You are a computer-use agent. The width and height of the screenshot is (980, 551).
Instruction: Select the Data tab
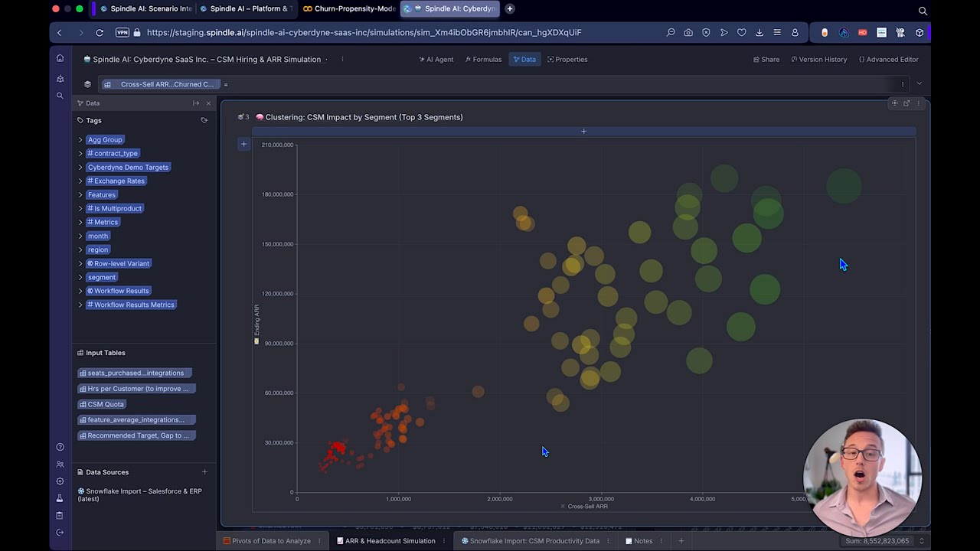524,59
